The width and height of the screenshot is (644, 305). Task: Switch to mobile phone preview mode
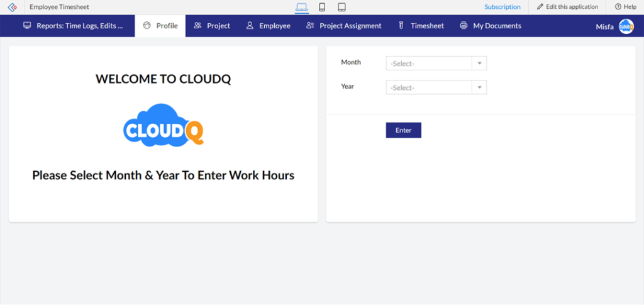322,7
